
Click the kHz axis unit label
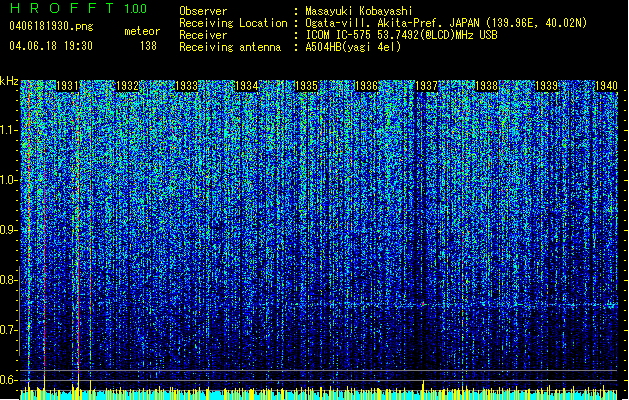pyautogui.click(x=9, y=81)
